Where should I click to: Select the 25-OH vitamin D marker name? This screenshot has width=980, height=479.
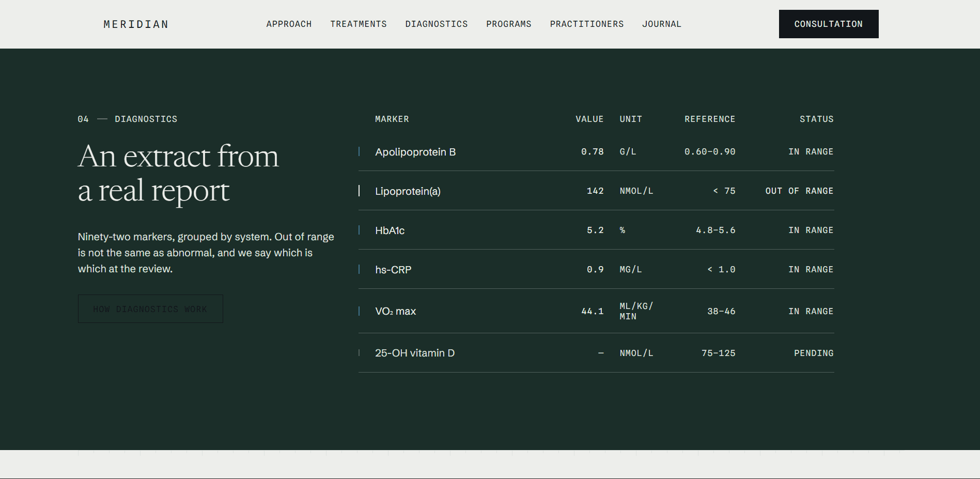coord(415,353)
